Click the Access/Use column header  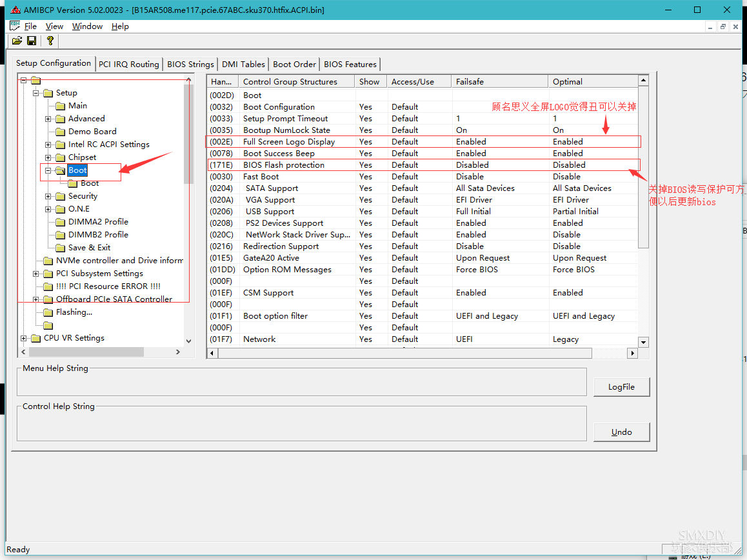(419, 81)
